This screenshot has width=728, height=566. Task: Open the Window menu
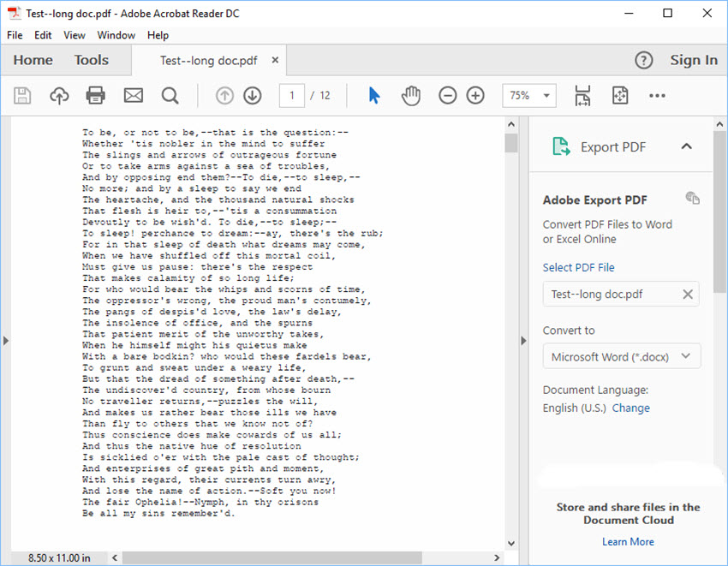pos(116,35)
